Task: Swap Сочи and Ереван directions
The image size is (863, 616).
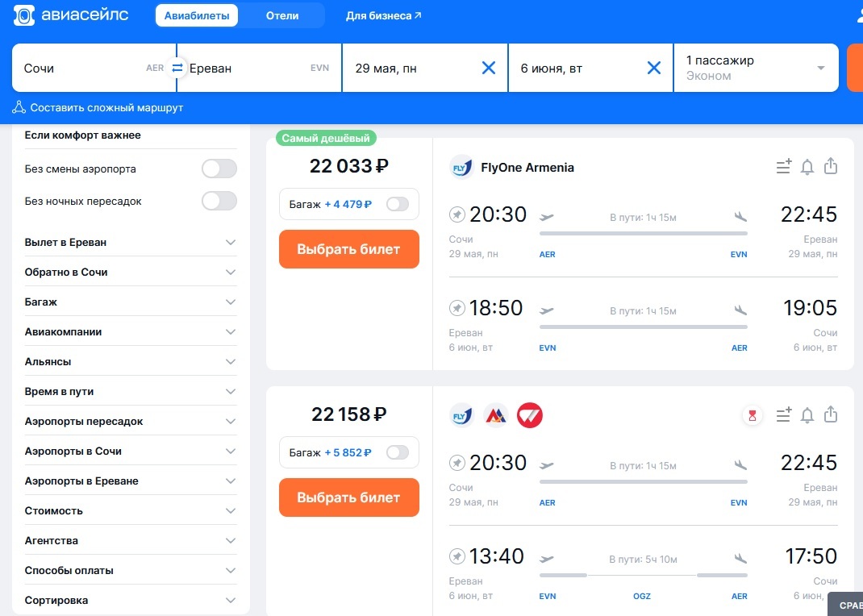Action: tap(177, 68)
